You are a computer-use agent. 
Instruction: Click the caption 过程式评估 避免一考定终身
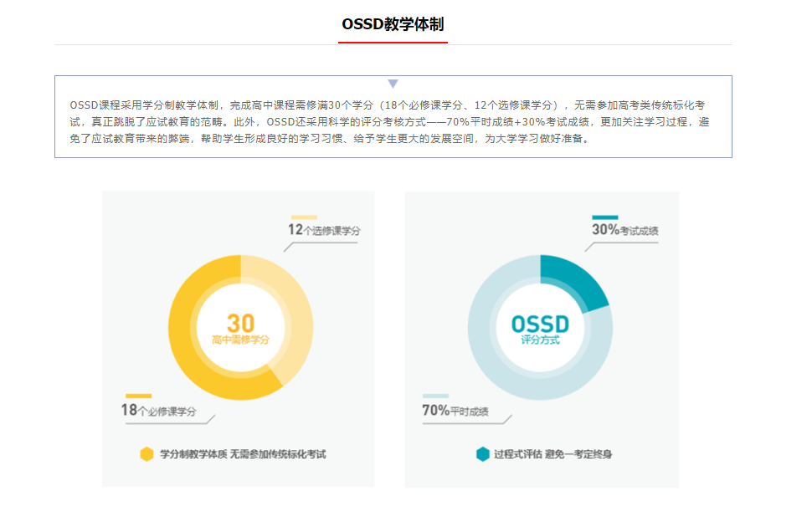[x=552, y=454]
